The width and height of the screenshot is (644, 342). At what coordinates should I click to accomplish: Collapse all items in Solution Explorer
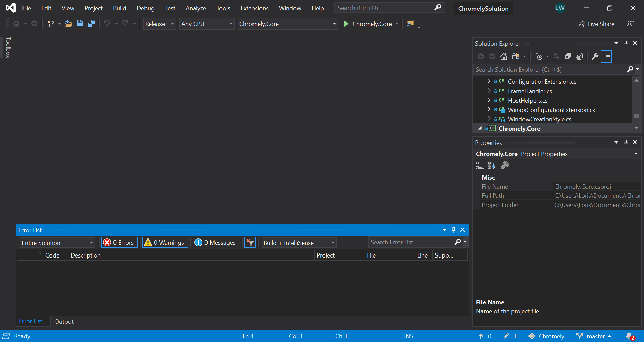click(568, 56)
